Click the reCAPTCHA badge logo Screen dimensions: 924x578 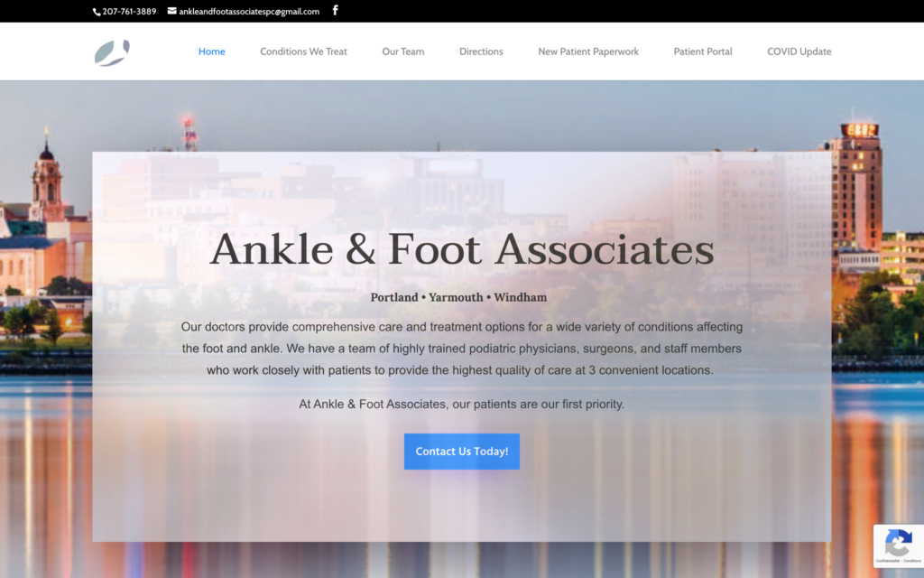[898, 542]
